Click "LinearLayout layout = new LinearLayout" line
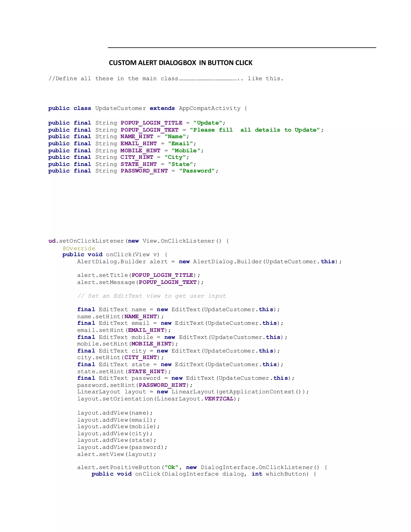 pyautogui.click(x=193, y=392)
